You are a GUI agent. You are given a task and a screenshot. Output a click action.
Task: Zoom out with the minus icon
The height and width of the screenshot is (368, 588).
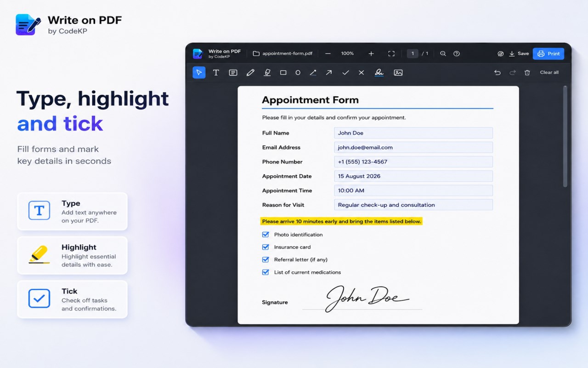328,54
